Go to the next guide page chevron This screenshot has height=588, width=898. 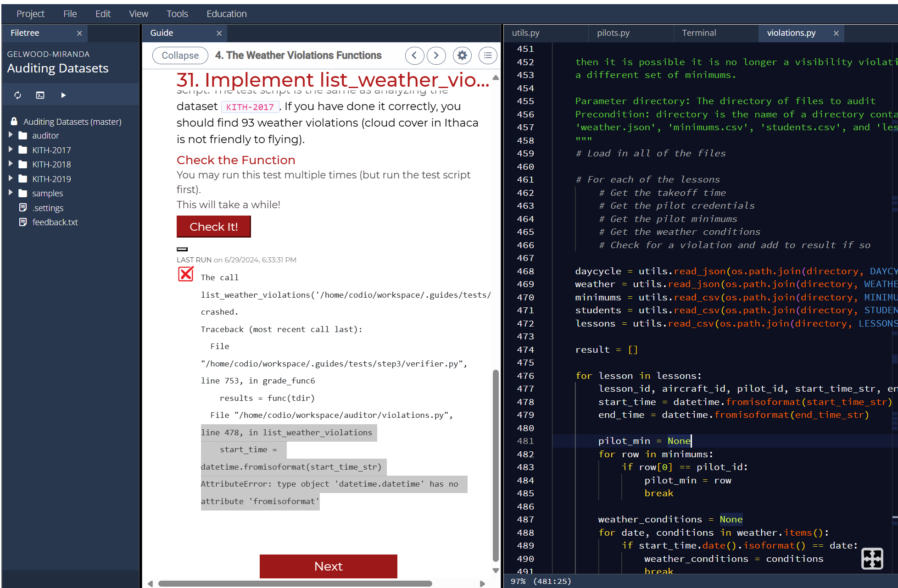[436, 55]
